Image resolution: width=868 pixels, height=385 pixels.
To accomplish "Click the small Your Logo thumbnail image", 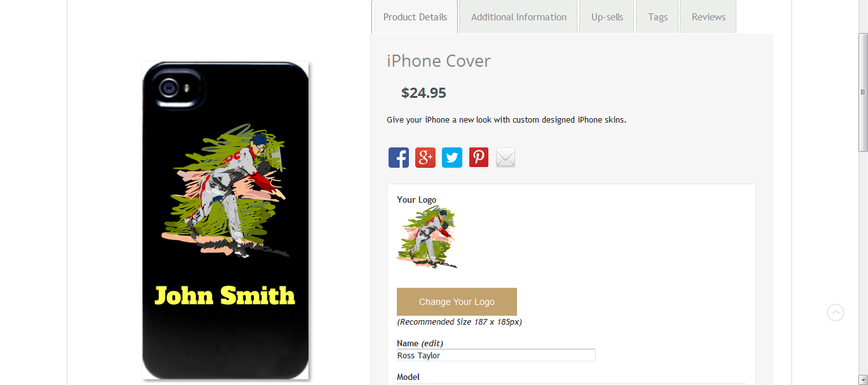I will [427, 237].
